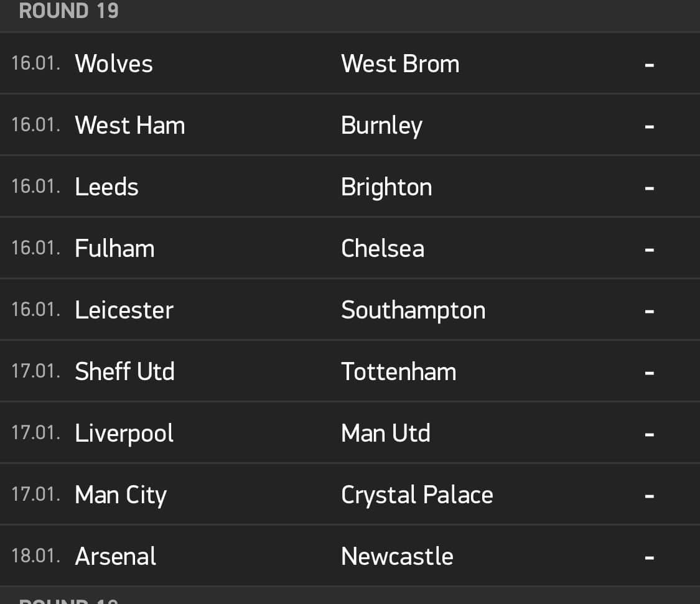Screen dimensions: 700x604
Task: Click the score dash for Wolves match
Action: [x=650, y=65]
